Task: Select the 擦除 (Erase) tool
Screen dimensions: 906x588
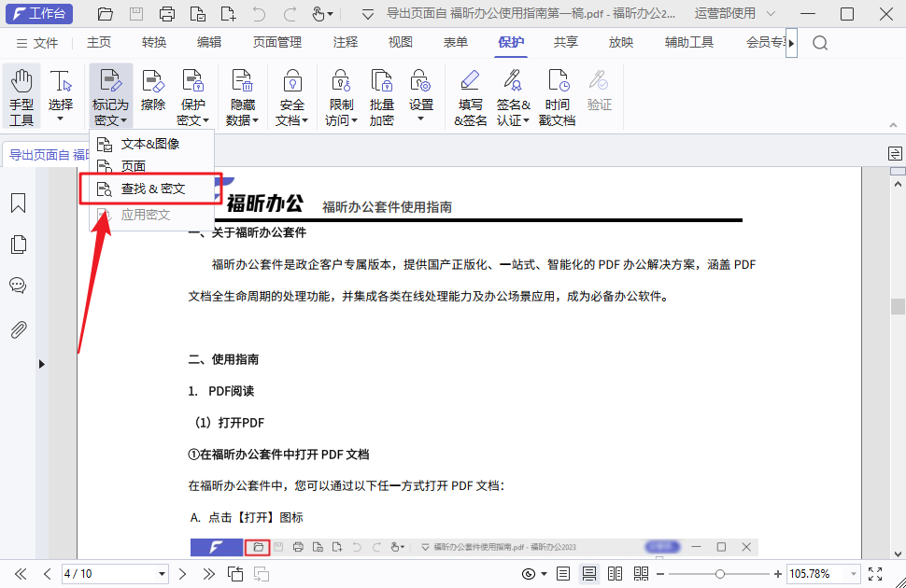Action: (x=152, y=93)
